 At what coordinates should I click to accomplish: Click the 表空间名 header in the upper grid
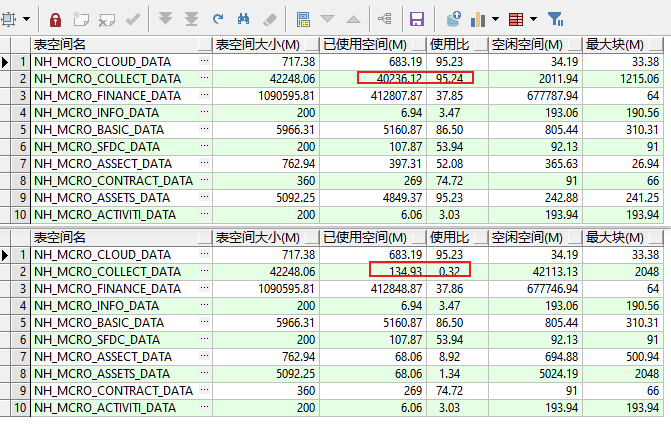click(x=121, y=44)
